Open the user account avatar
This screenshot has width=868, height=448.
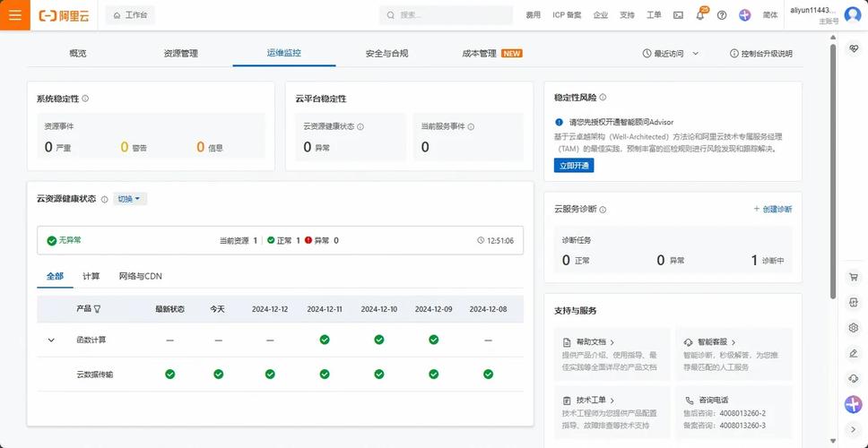point(853,15)
